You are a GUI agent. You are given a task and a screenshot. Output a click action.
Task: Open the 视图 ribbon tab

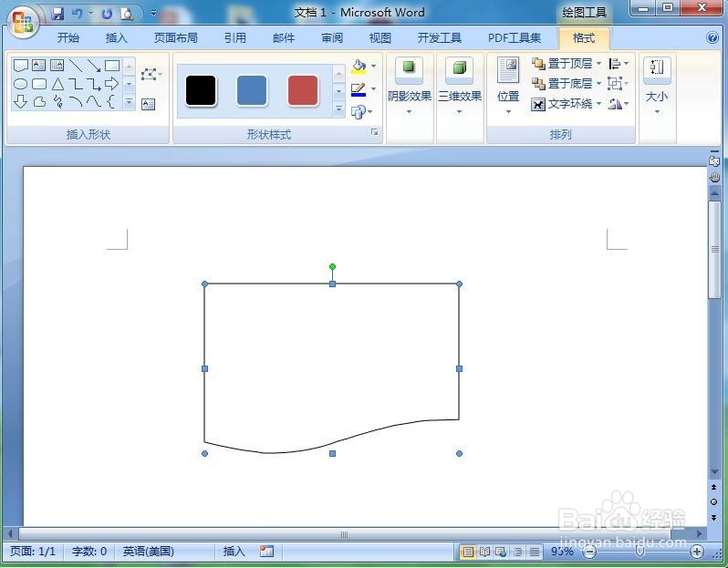[x=380, y=38]
